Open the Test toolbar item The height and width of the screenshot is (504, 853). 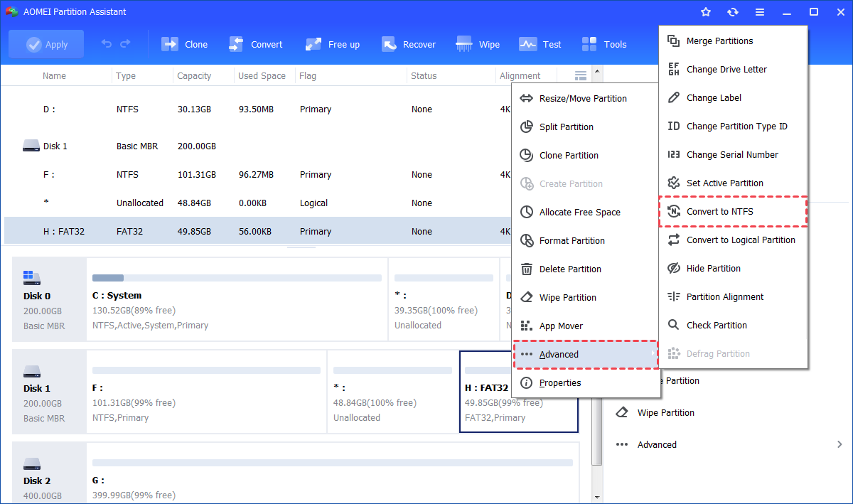540,44
